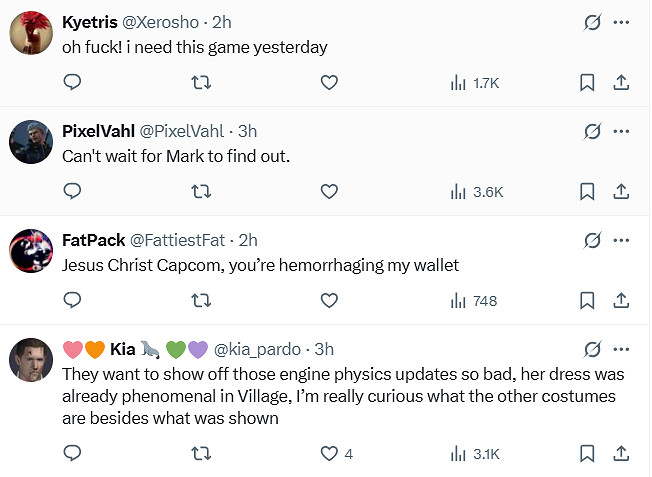The width and height of the screenshot is (652, 477).
Task: Open FatPack display name profile link
Action: tap(93, 240)
